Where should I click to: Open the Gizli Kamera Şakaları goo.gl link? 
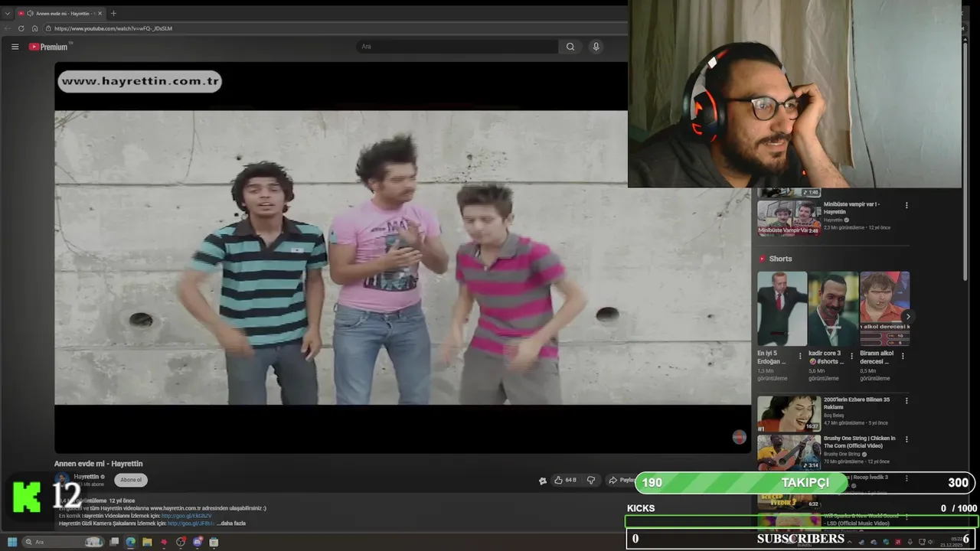[190, 523]
